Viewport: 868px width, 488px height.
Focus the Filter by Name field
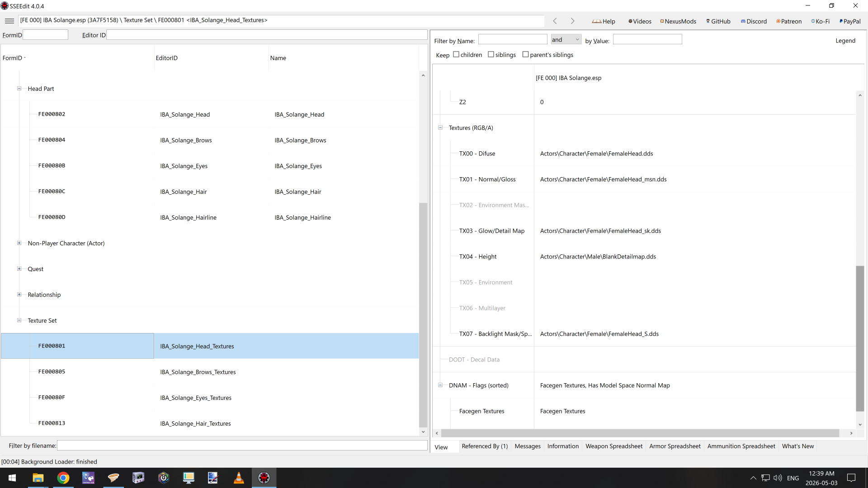point(513,40)
